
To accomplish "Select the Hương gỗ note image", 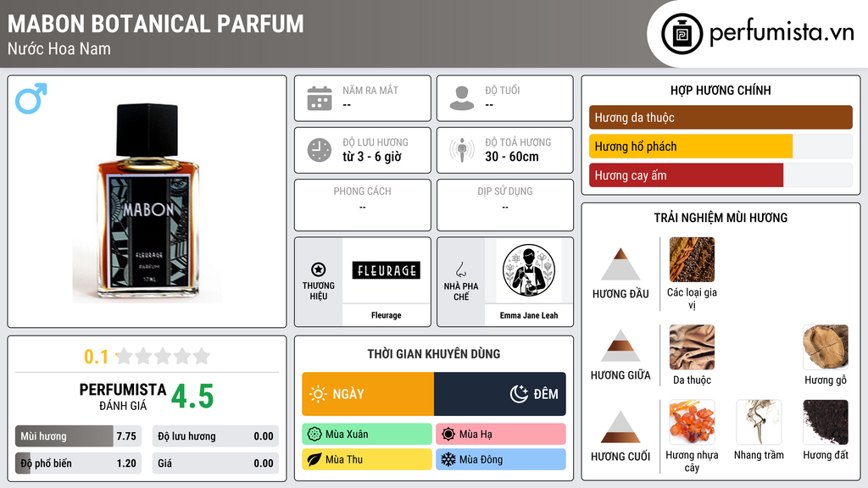I will pyautogui.click(x=826, y=347).
